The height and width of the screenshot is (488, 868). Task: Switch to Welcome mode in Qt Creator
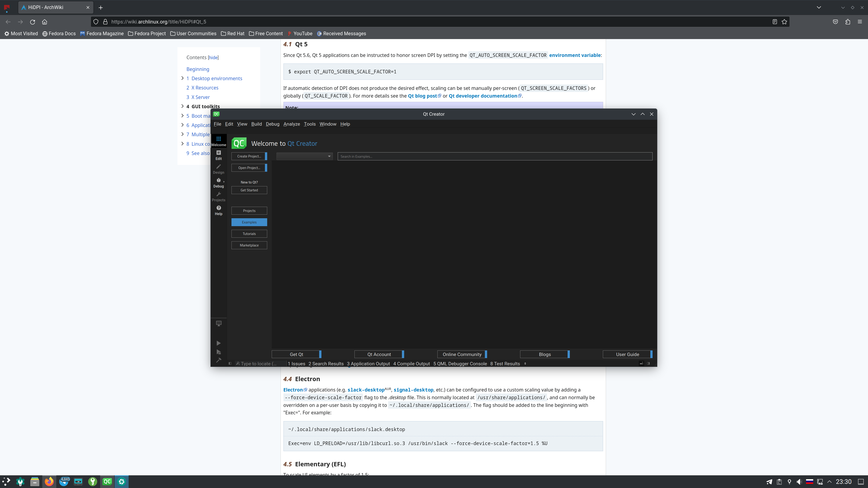point(218,141)
